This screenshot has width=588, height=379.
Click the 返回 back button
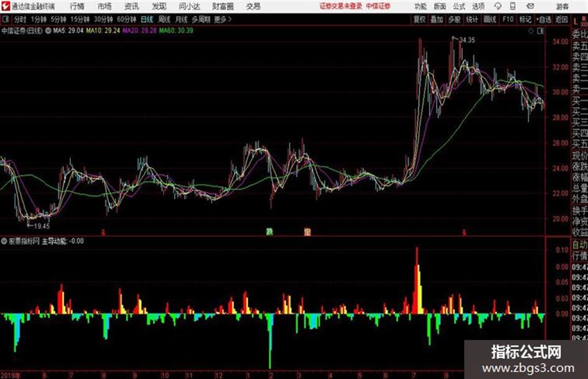click(x=561, y=19)
